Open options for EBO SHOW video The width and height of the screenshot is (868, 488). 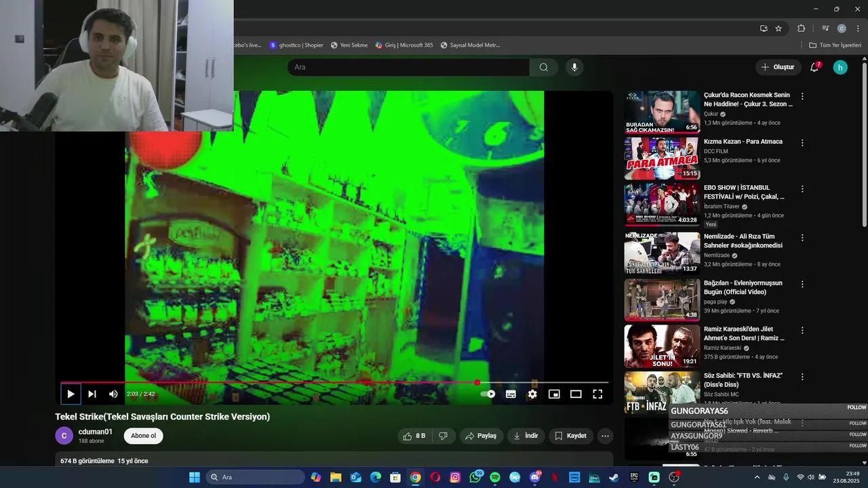pyautogui.click(x=802, y=189)
